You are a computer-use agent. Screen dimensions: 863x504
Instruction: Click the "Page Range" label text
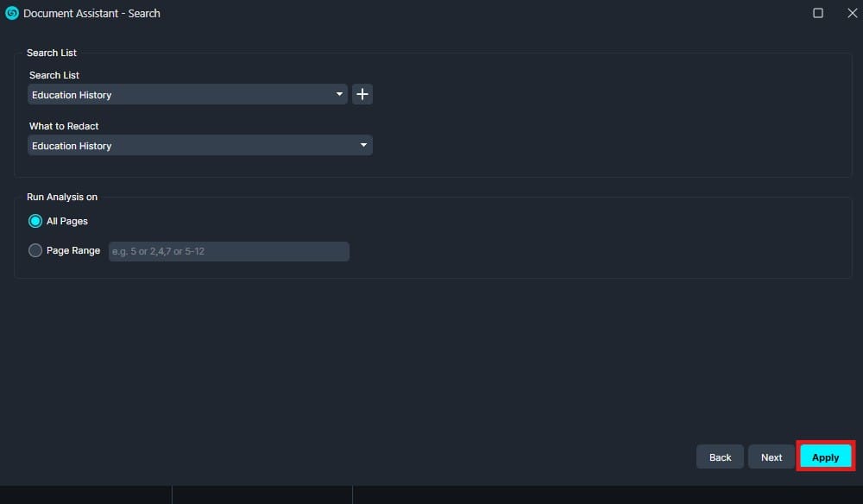73,250
